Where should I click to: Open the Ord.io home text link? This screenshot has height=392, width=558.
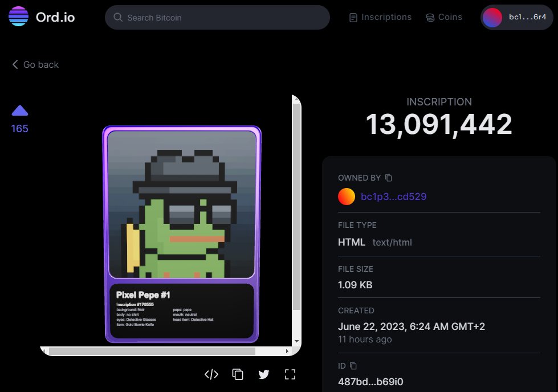click(55, 17)
